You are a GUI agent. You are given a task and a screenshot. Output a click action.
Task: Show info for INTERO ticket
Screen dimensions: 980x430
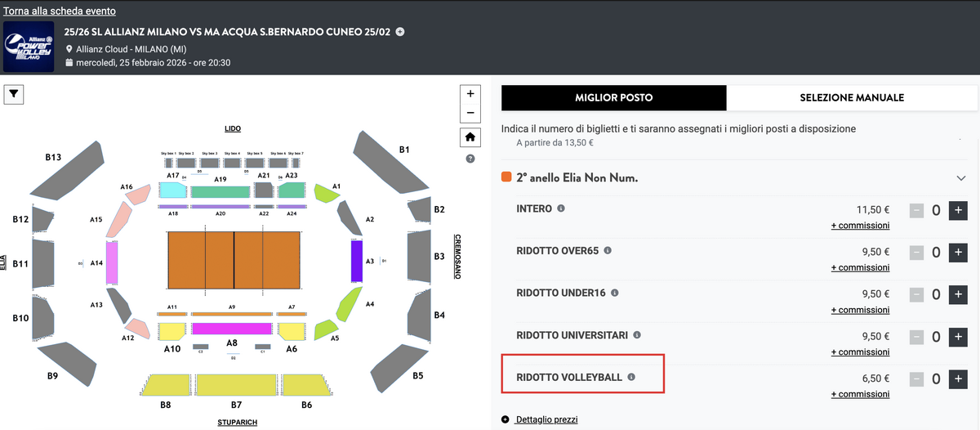click(x=561, y=208)
